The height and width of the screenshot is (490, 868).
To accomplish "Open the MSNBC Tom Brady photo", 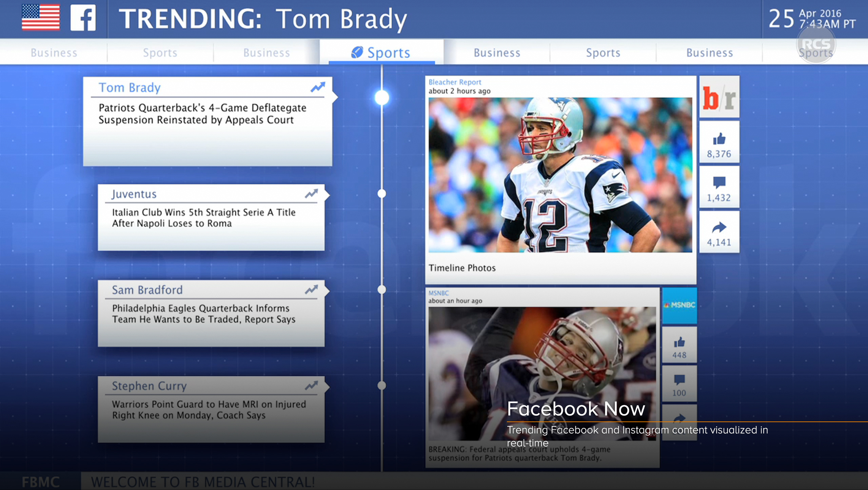I will click(542, 374).
